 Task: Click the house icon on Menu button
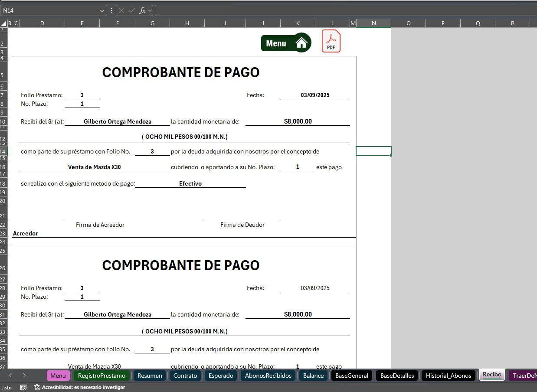click(301, 42)
